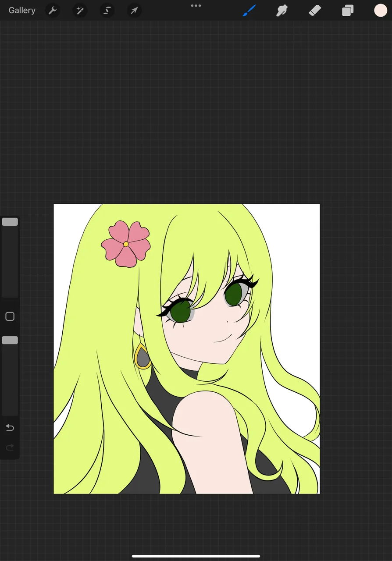The image size is (392, 561).
Task: Select the Smudge tool
Action: [282, 10]
